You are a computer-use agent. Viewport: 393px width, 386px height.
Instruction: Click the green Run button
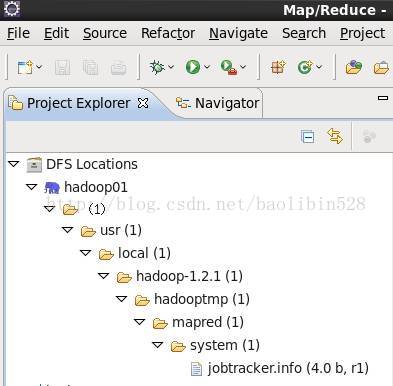[x=193, y=67]
